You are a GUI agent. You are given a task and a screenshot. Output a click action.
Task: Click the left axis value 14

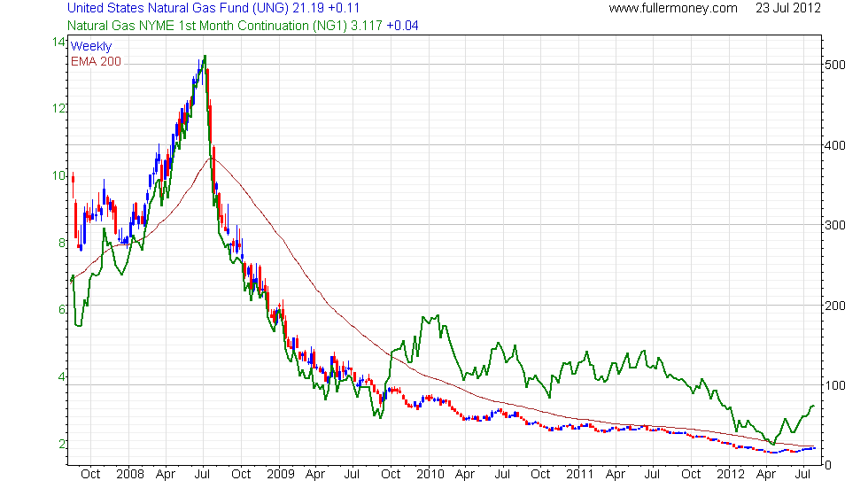58,43
